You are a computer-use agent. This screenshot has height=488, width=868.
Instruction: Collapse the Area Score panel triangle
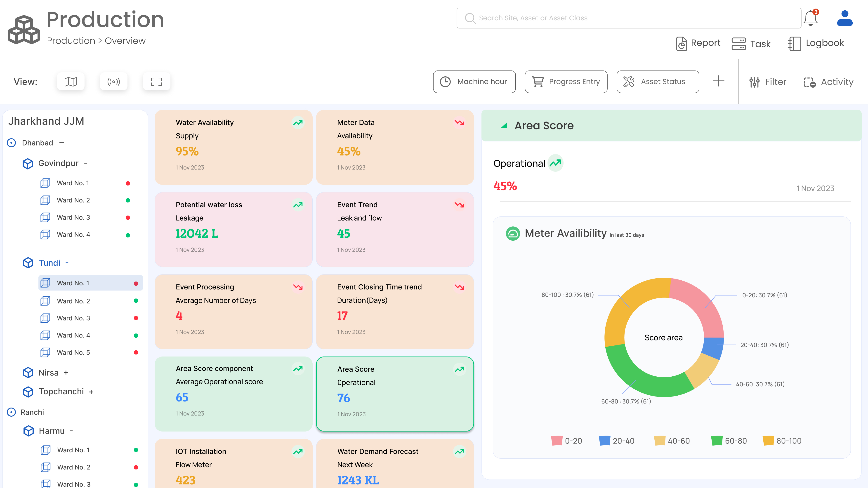[x=504, y=126]
